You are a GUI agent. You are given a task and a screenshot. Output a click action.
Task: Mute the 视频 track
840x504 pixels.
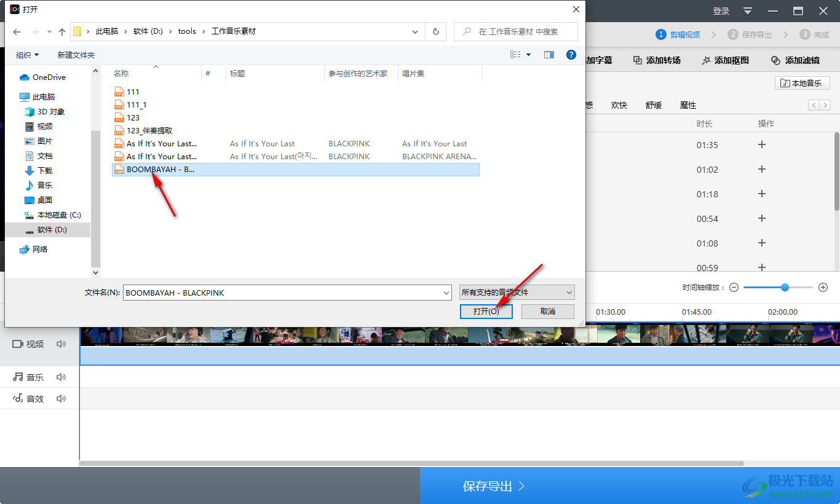[x=61, y=344]
